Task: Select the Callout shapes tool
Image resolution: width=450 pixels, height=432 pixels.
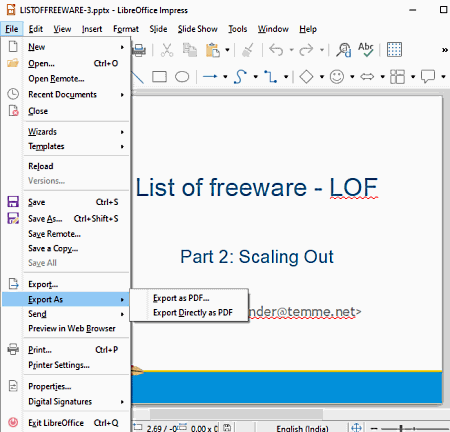Action: click(x=428, y=76)
